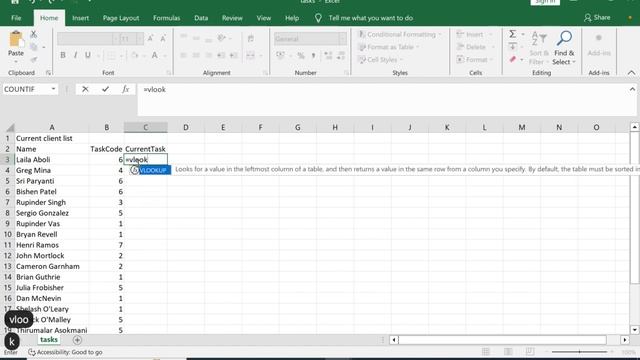Click the Decrease Font Size icon
640x360 pixels.
tap(163, 39)
